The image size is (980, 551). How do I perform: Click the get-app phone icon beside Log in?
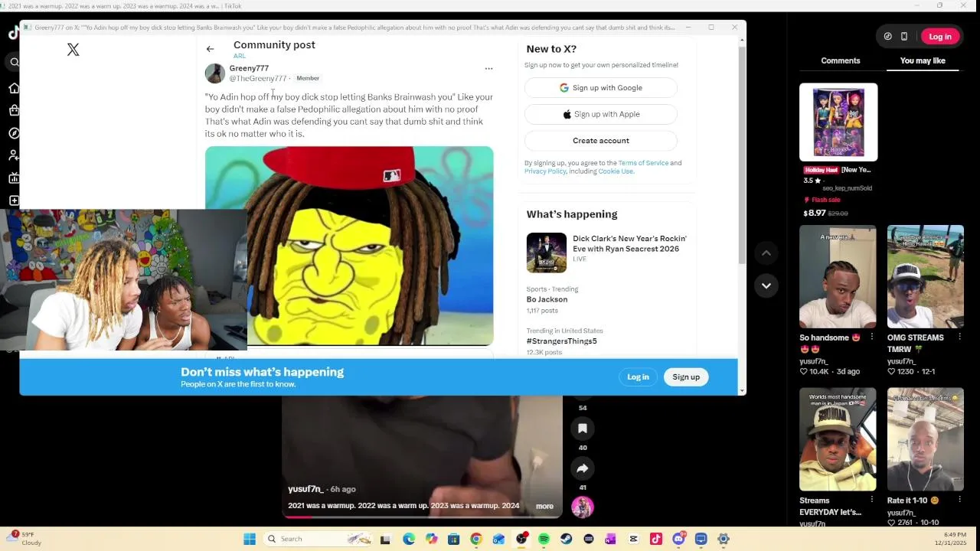(904, 37)
